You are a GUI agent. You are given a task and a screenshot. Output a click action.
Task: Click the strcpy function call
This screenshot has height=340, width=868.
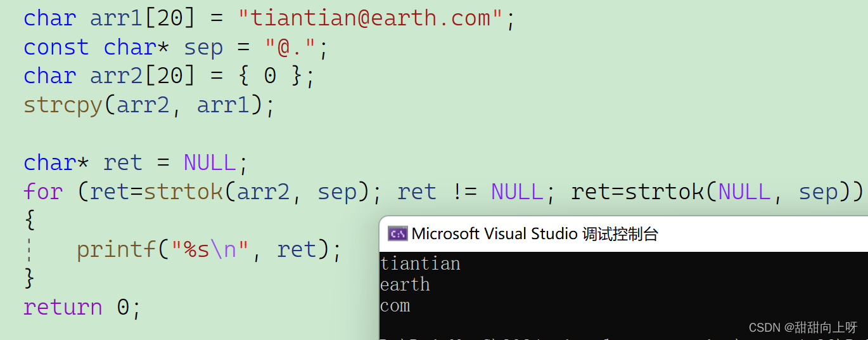pyautogui.click(x=63, y=105)
